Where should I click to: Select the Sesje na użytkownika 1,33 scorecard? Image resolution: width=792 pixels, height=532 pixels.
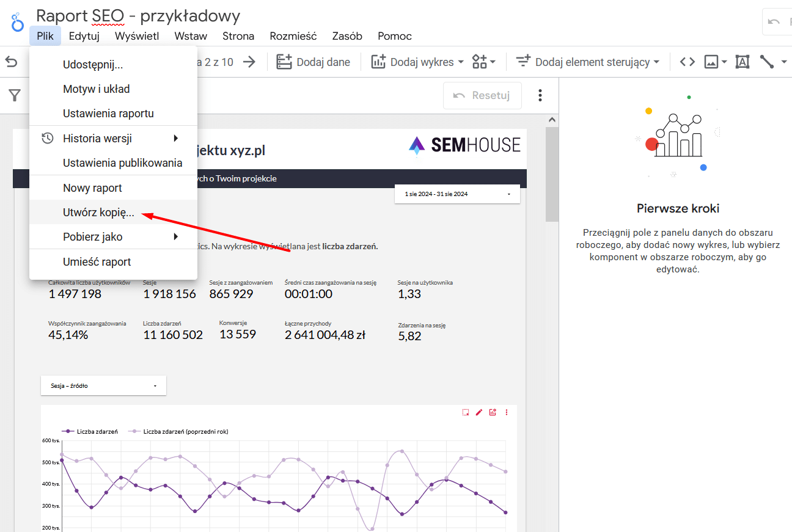425,290
